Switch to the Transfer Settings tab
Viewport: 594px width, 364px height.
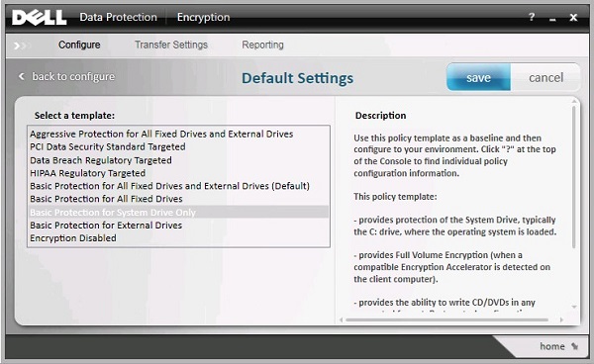tap(171, 45)
